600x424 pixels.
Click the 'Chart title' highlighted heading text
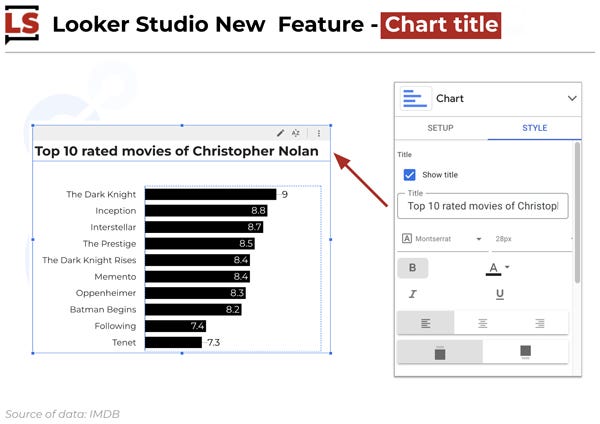coord(441,25)
